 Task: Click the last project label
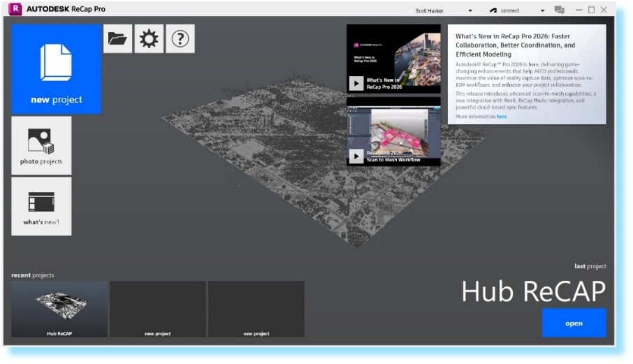(590, 266)
